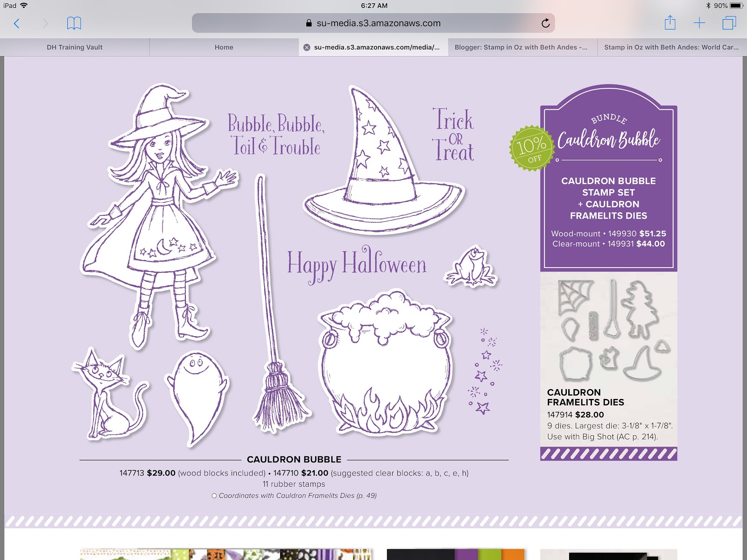Tap 147914 $28.00 price text
This screenshot has width=747, height=560.
click(575, 415)
